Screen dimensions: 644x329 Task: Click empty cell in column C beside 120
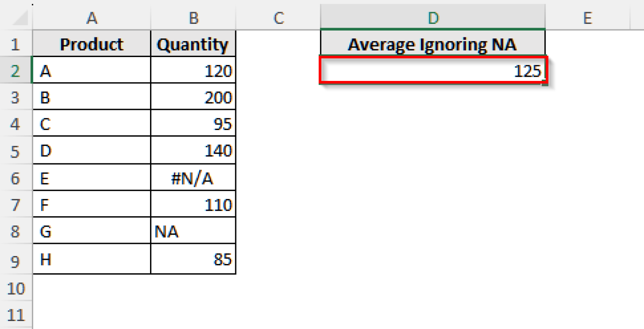(x=278, y=71)
